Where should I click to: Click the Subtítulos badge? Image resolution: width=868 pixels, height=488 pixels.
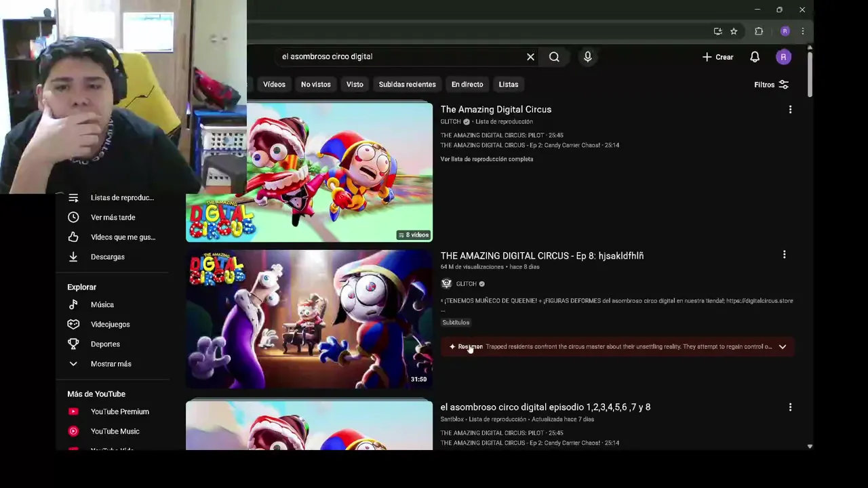456,323
